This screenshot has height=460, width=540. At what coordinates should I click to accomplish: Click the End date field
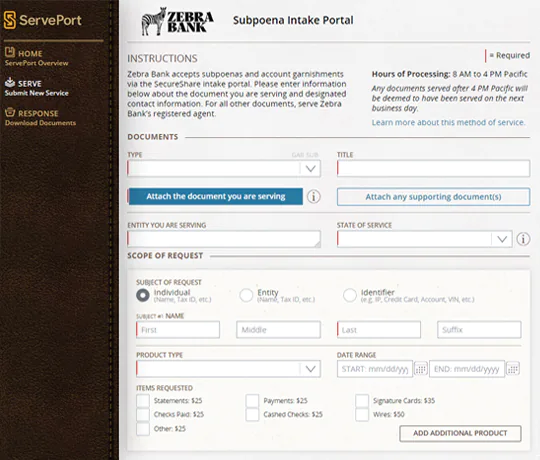pyautogui.click(x=467, y=369)
